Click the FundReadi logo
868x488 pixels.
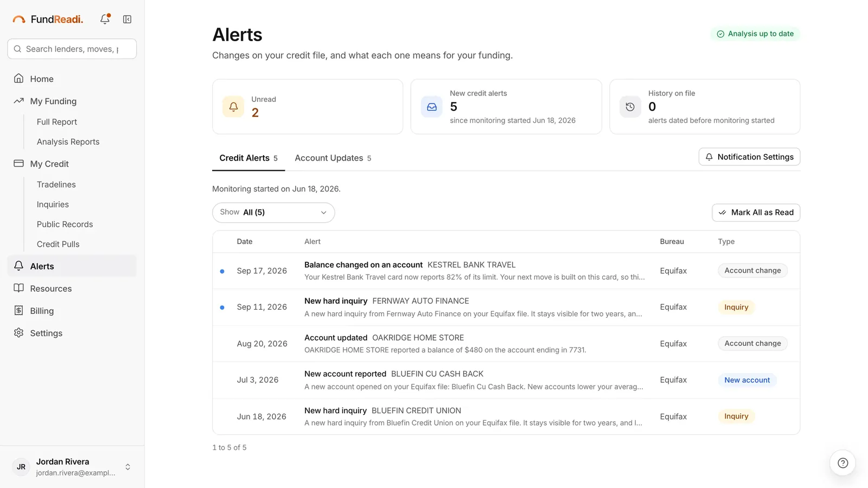pyautogui.click(x=48, y=20)
